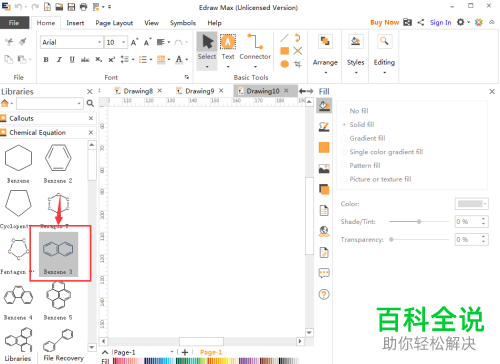Switch to the Insert ribbon tab
The width and height of the screenshot is (500, 364).
[x=75, y=23]
